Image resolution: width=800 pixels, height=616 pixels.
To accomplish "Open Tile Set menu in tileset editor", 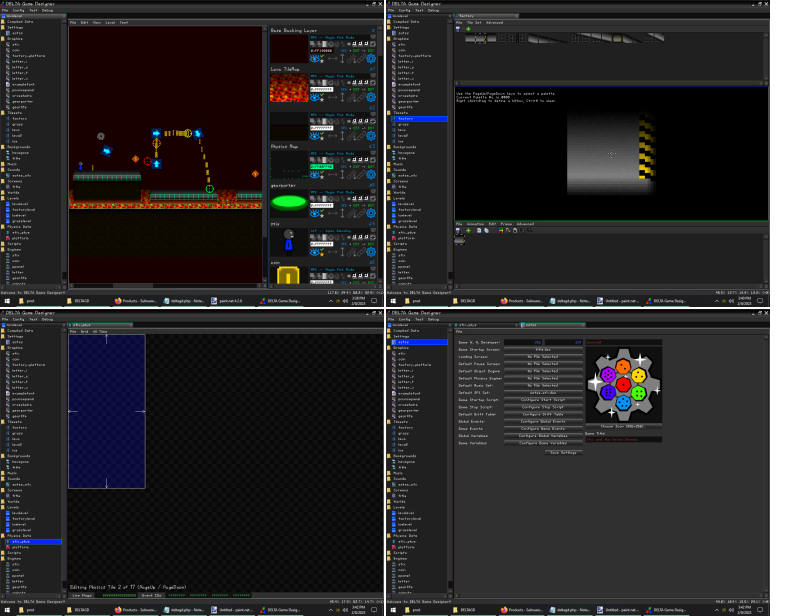I will pos(474,22).
